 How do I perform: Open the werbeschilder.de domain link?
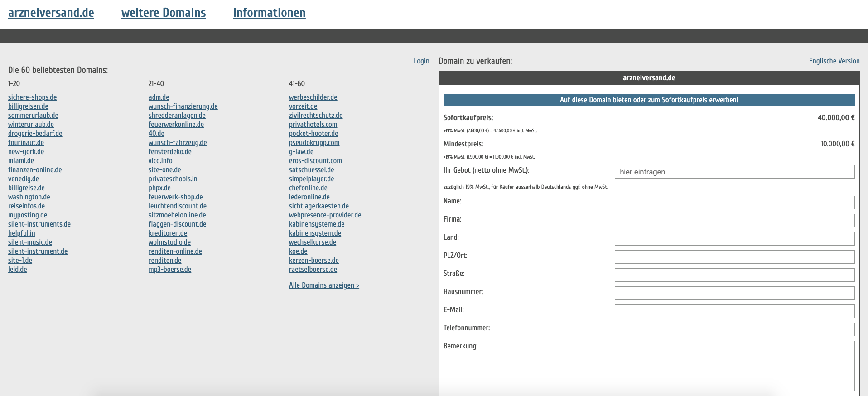(313, 97)
